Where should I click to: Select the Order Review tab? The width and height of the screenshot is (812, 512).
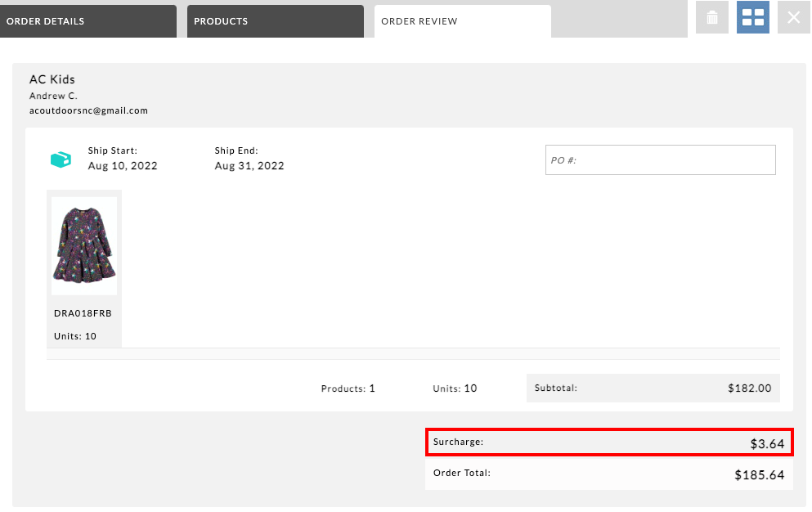tap(463, 21)
